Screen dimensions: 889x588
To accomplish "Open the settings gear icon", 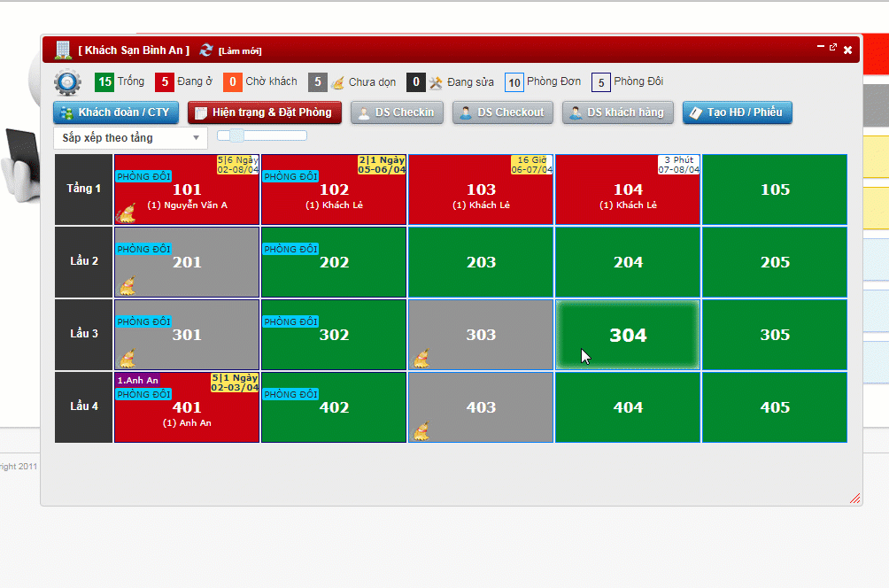I will (x=67, y=82).
